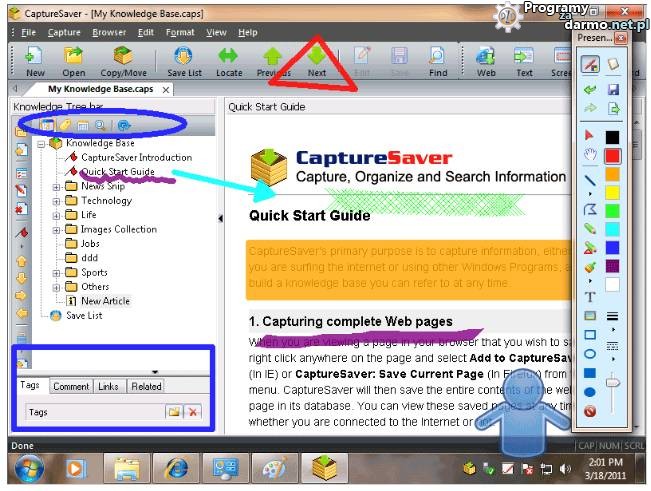Pick the yellow color swatch
651x491 pixels.
(x=612, y=192)
